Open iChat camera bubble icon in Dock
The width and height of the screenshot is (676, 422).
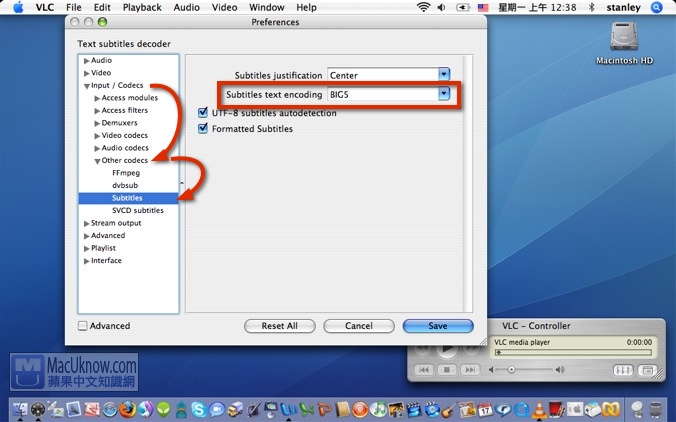[x=217, y=409]
